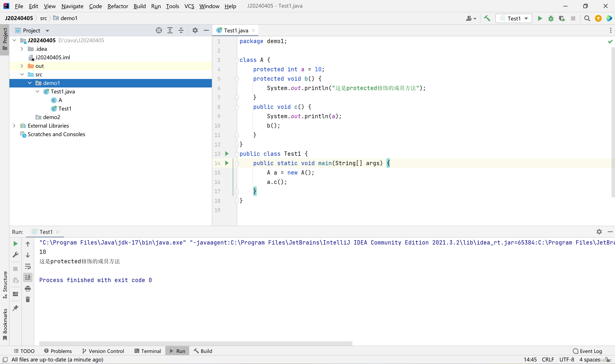Toggle soft-wrap in Run console

tap(28, 266)
